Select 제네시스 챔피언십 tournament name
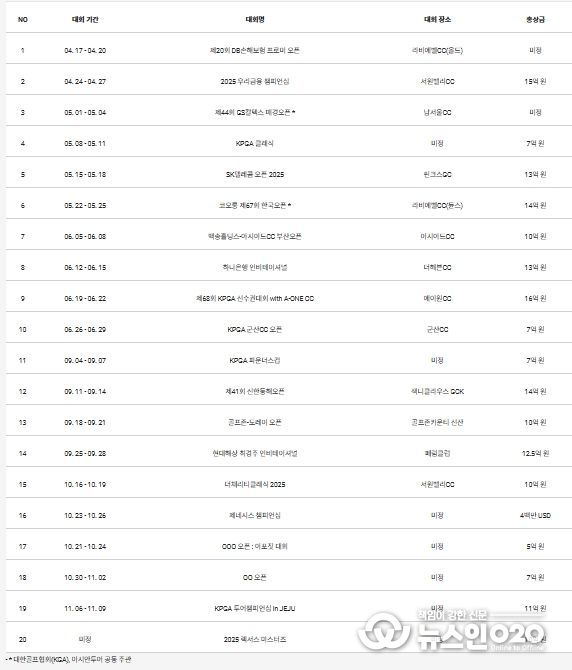 tap(255, 516)
